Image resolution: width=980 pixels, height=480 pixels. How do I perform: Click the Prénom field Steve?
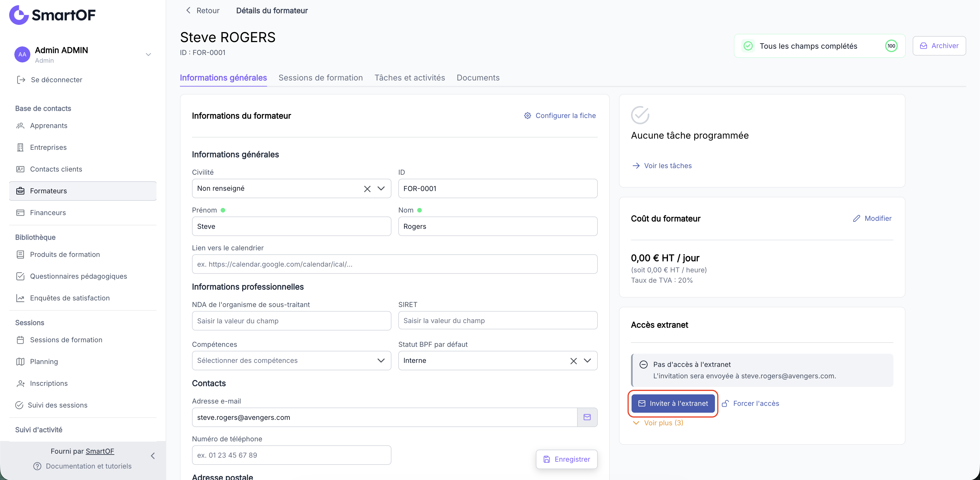(x=291, y=226)
